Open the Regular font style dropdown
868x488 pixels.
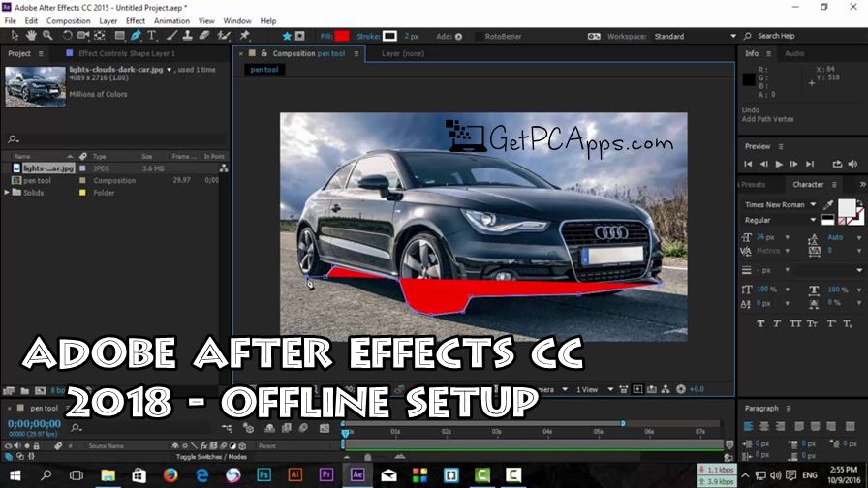point(780,220)
